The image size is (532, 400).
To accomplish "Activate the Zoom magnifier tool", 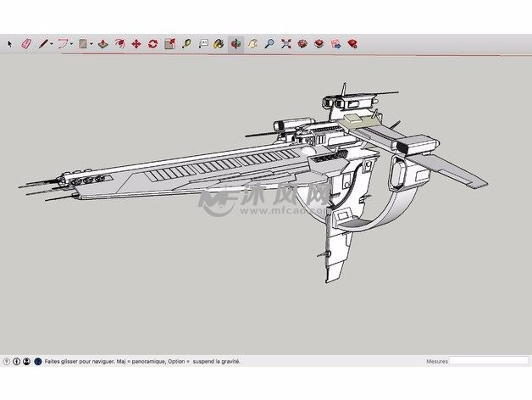I will tap(269, 43).
